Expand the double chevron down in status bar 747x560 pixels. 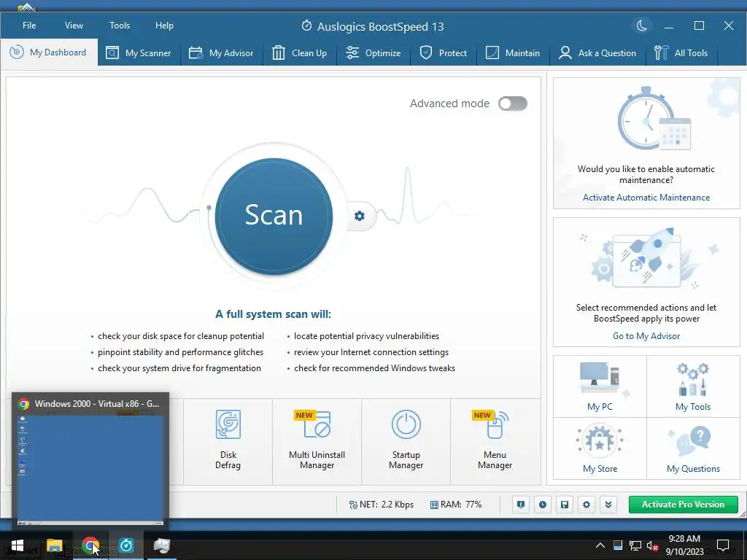point(608,505)
